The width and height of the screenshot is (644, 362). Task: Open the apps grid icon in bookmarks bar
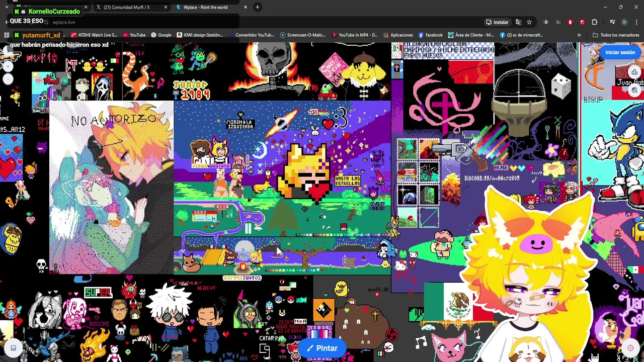(7, 35)
